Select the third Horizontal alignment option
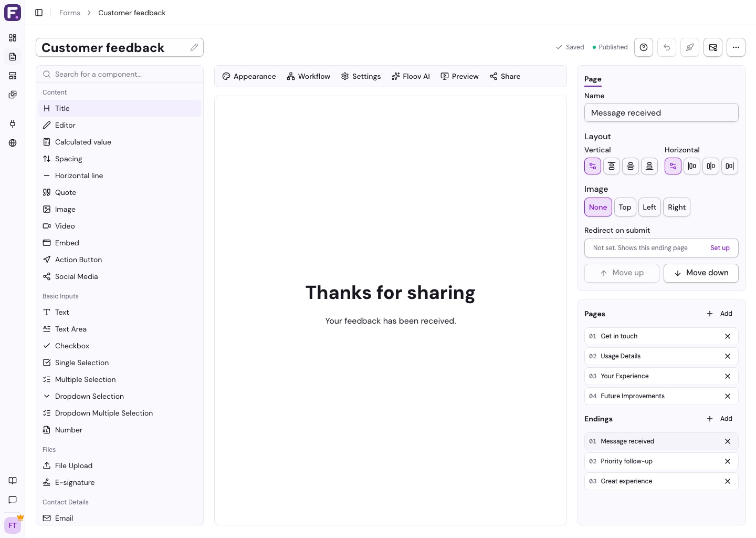Viewport: 756px width, 538px height. [711, 166]
